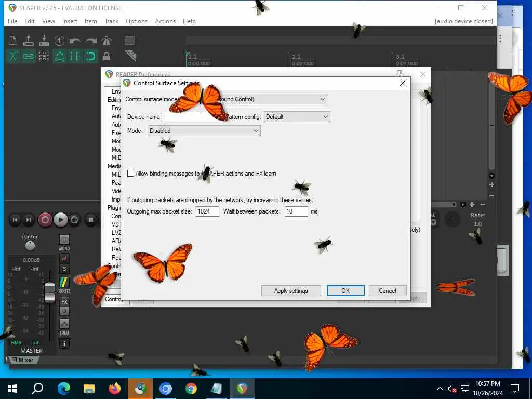Toggle item grouping chain-link icon
Image resolution: width=532 pixels, height=399 pixels.
29,56
